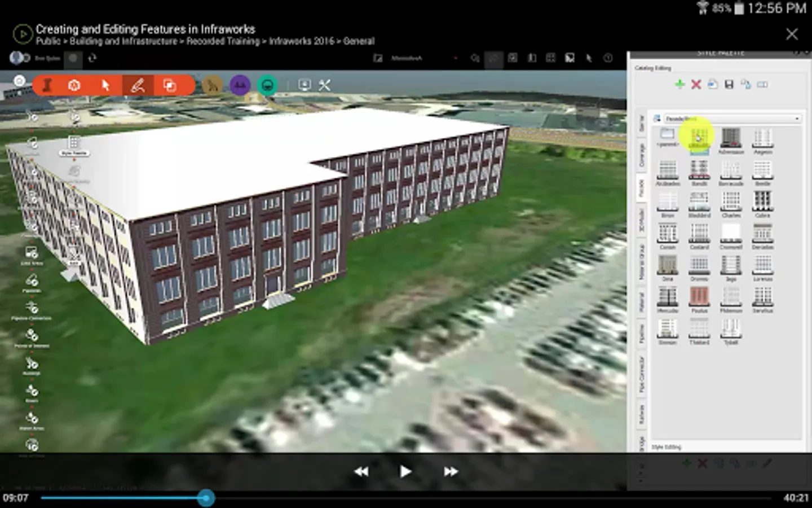
Task: Click the highlighted cloud icon in the top bar
Action: 493,58
